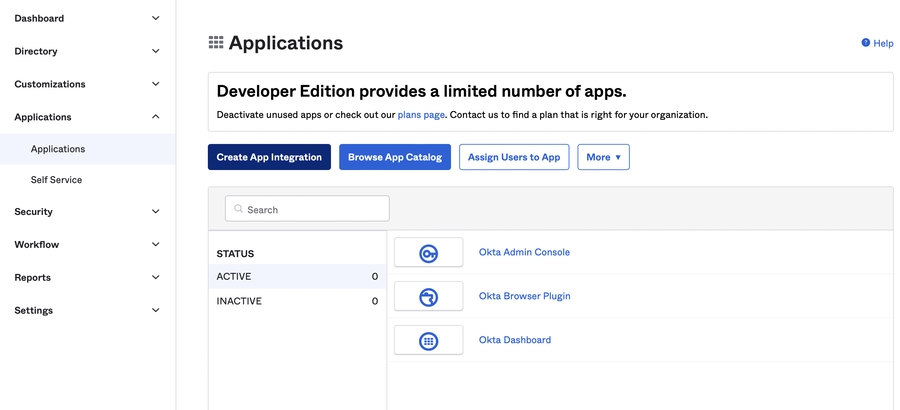This screenshot has height=410, width=900.
Task: Expand the Dashboard sidebar section
Action: 155,18
